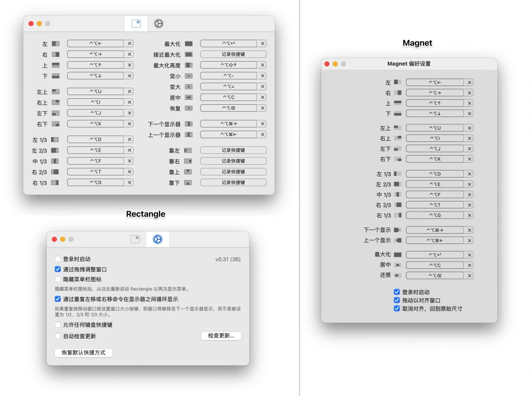
Task: Record shortcut for Rectangle 靠右
Action: [x=233, y=161]
